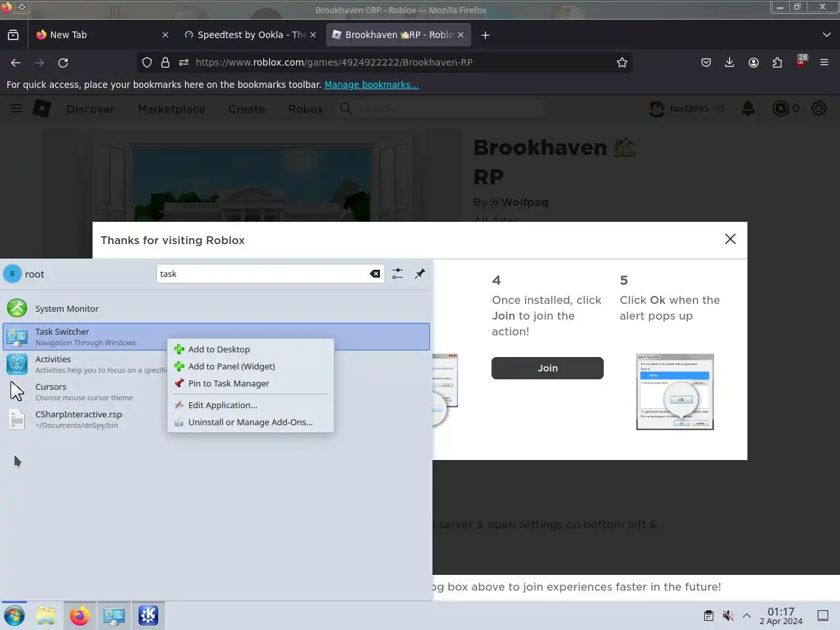Save page to Pocket
Screen dimensions: 840x630
pos(706,62)
